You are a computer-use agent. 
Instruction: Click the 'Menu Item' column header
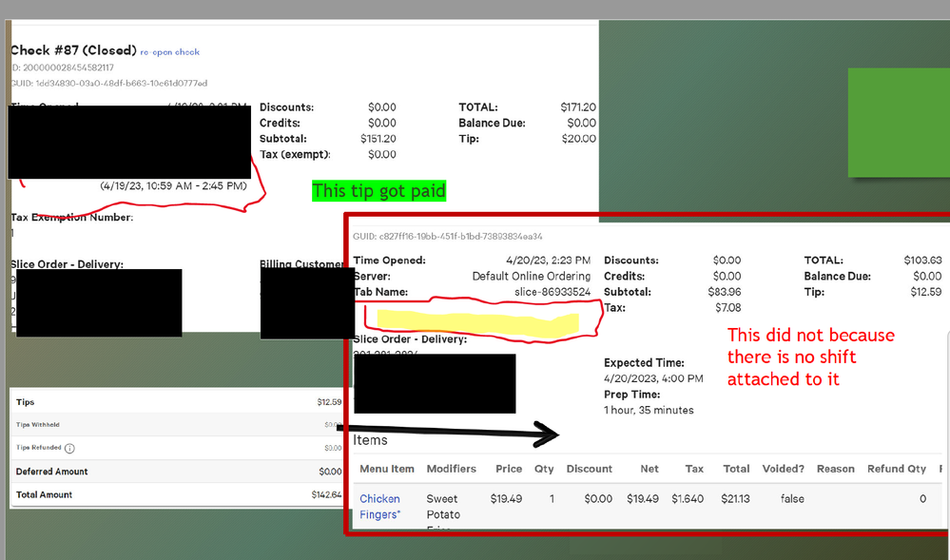pyautogui.click(x=386, y=469)
